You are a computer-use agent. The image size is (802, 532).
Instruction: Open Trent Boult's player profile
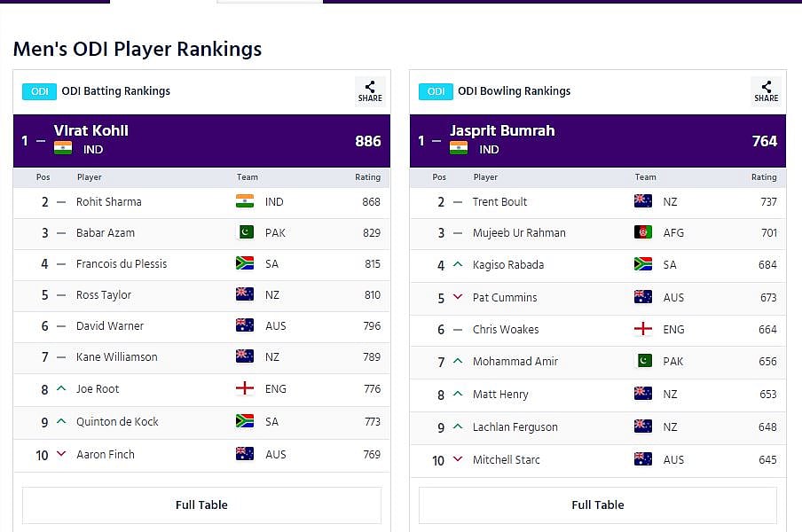499,202
